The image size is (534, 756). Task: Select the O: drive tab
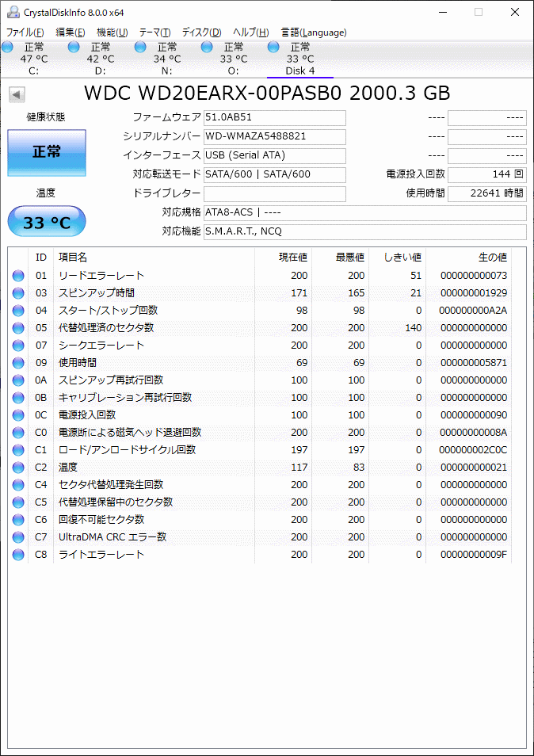coord(234,59)
